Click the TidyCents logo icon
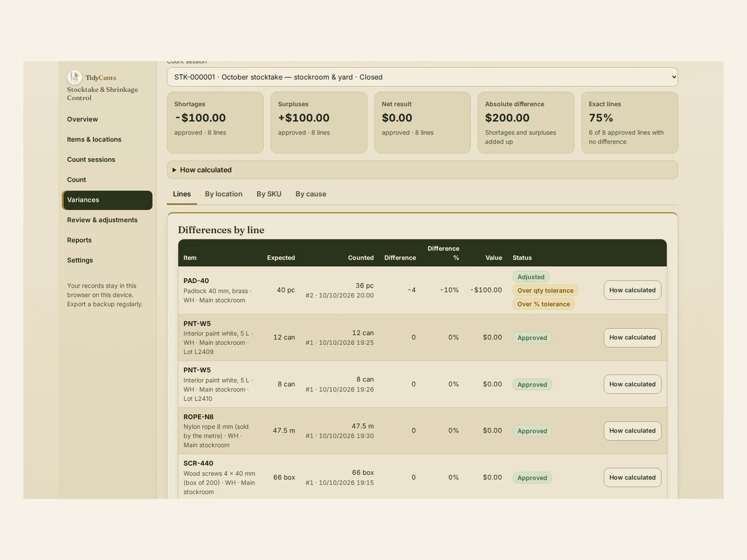Viewport: 747px width, 560px height. tap(74, 77)
